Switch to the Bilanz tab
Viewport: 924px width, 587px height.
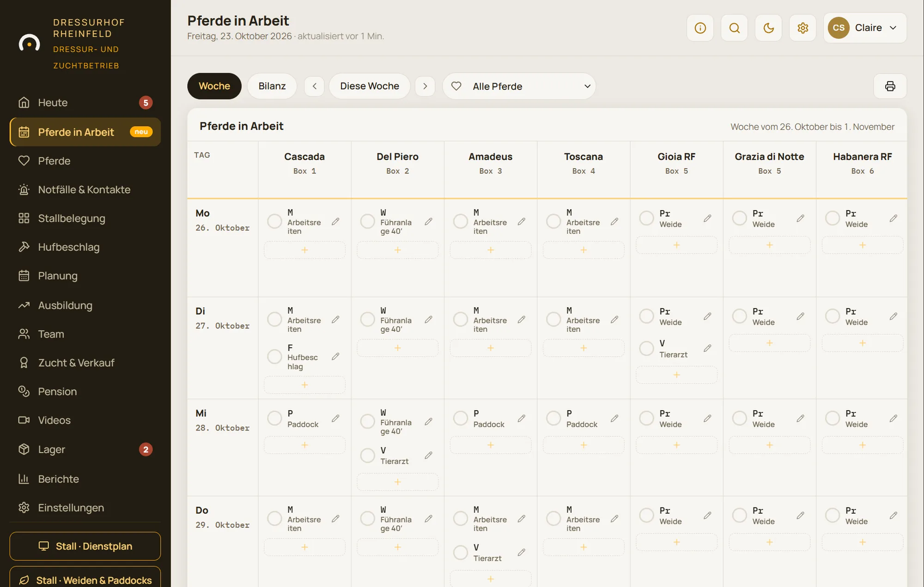pos(272,86)
